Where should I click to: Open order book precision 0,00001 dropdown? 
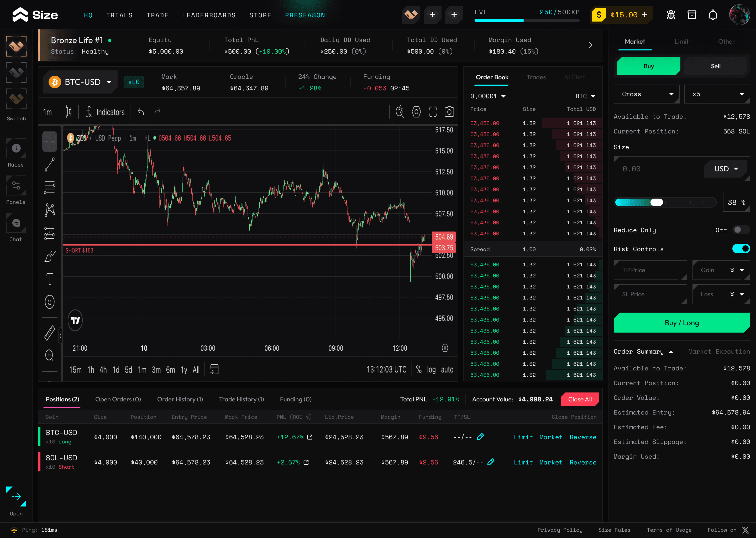coord(488,96)
